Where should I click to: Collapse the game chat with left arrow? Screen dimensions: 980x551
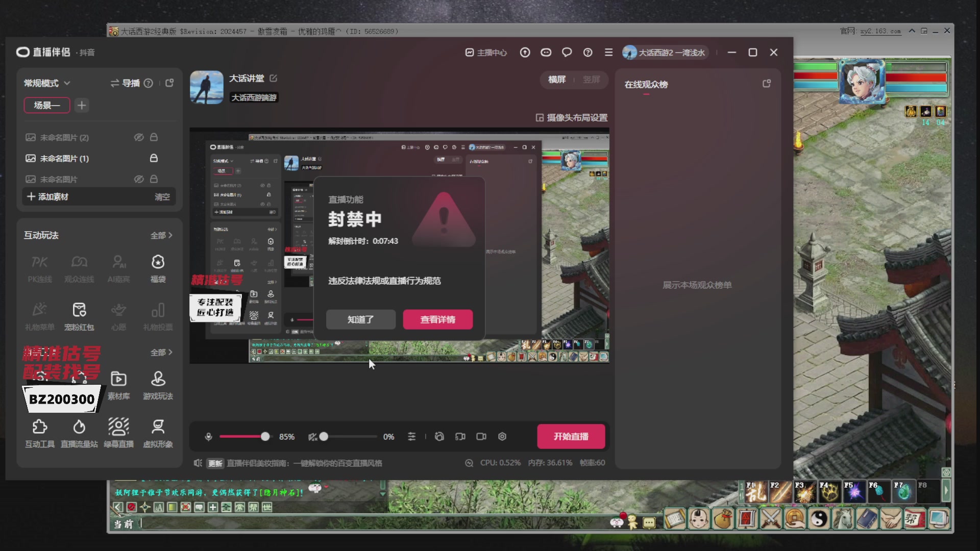[118, 507]
